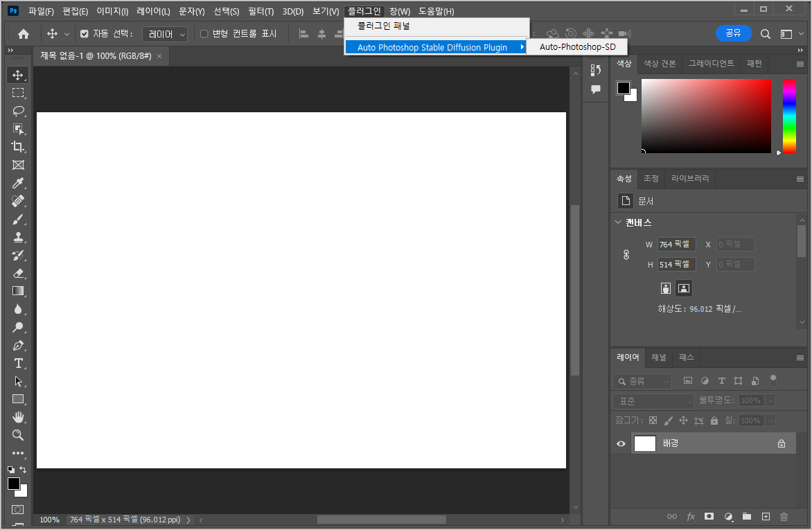This screenshot has height=530, width=812.
Task: Click the delete layer trash icon
Action: (x=784, y=517)
